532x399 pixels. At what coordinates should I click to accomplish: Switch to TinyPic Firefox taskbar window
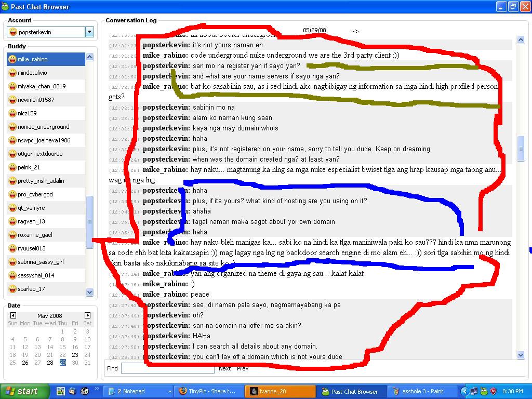(x=209, y=392)
